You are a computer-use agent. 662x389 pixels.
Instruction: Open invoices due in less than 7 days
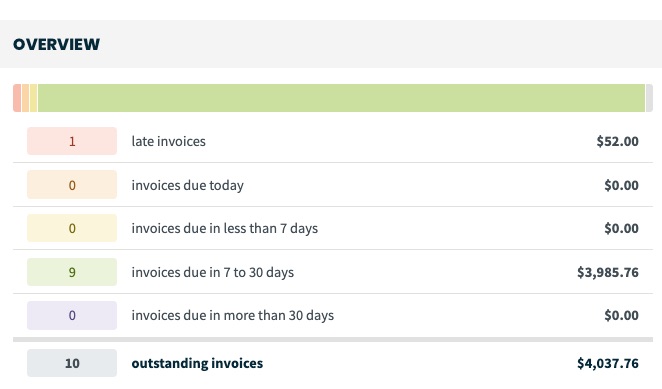point(225,229)
